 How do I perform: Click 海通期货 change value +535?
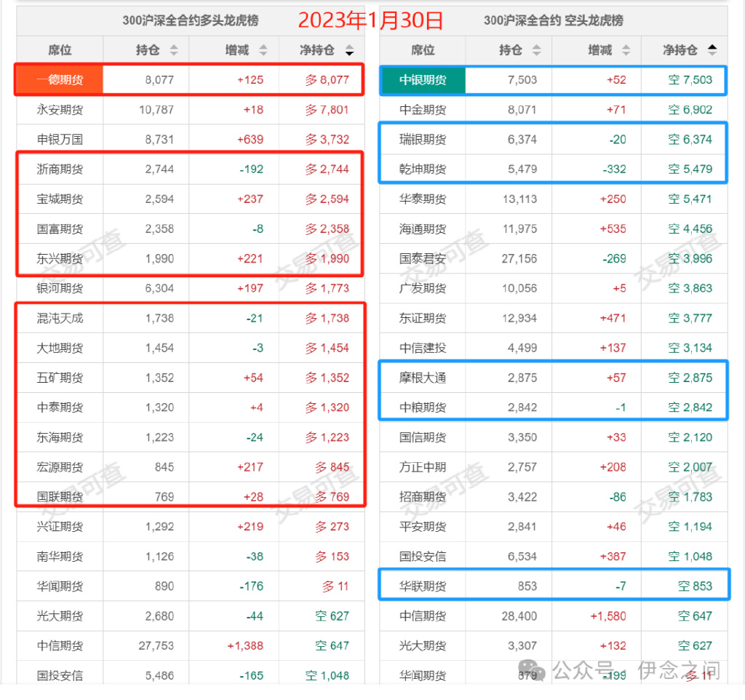click(613, 228)
